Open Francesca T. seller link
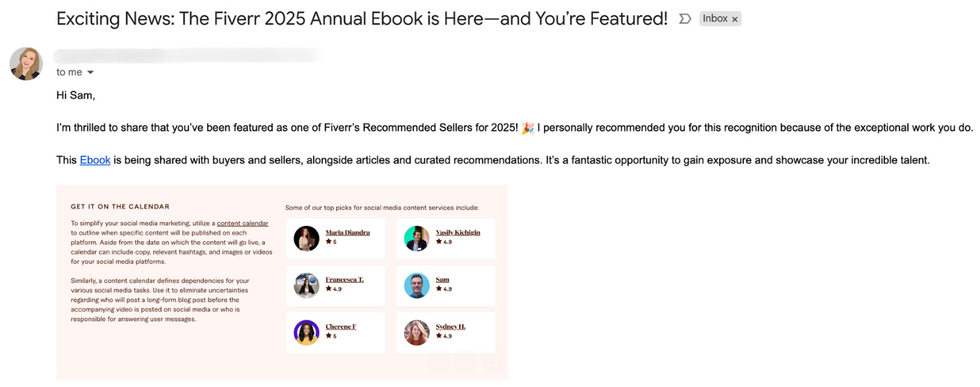980x387 pixels. (x=344, y=279)
